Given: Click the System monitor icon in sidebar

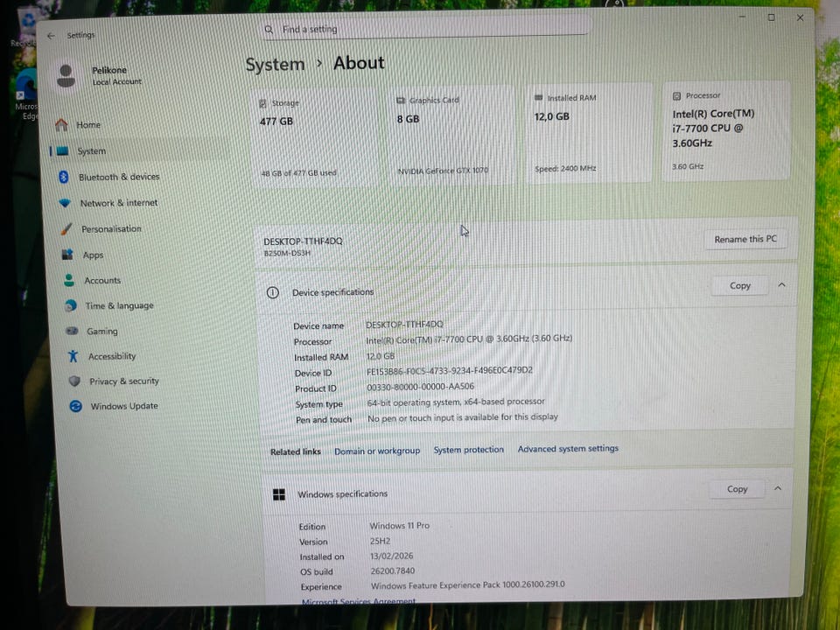Looking at the screenshot, I should pos(63,151).
